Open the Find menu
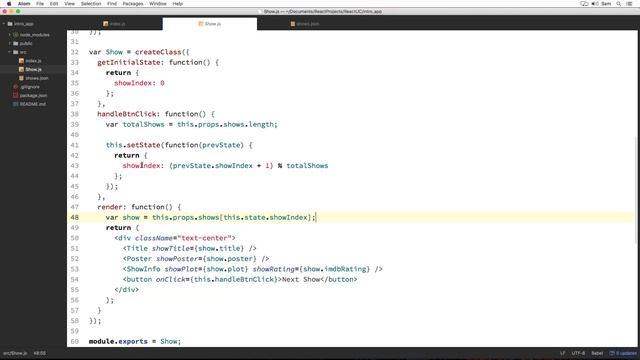 tap(112, 4)
